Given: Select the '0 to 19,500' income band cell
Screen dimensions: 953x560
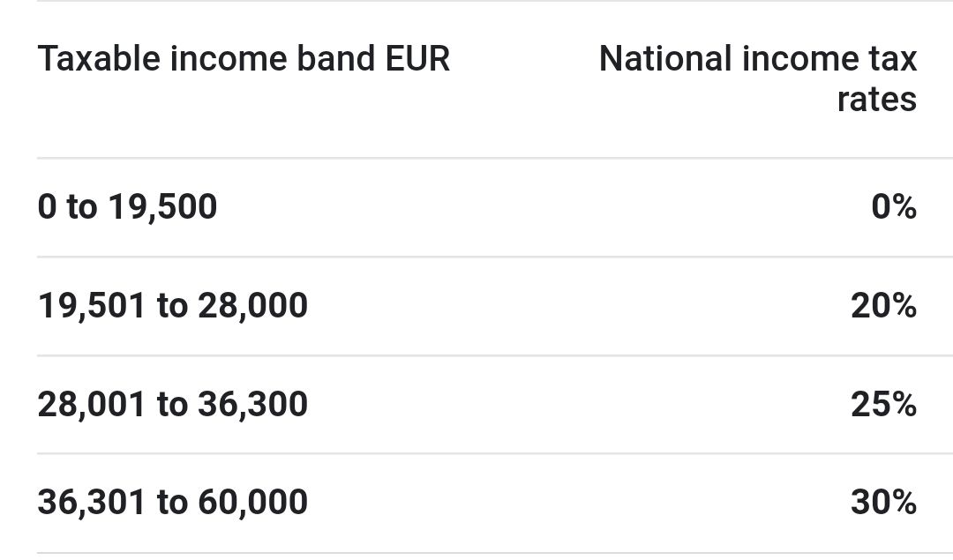Looking at the screenshot, I should click(x=127, y=207).
